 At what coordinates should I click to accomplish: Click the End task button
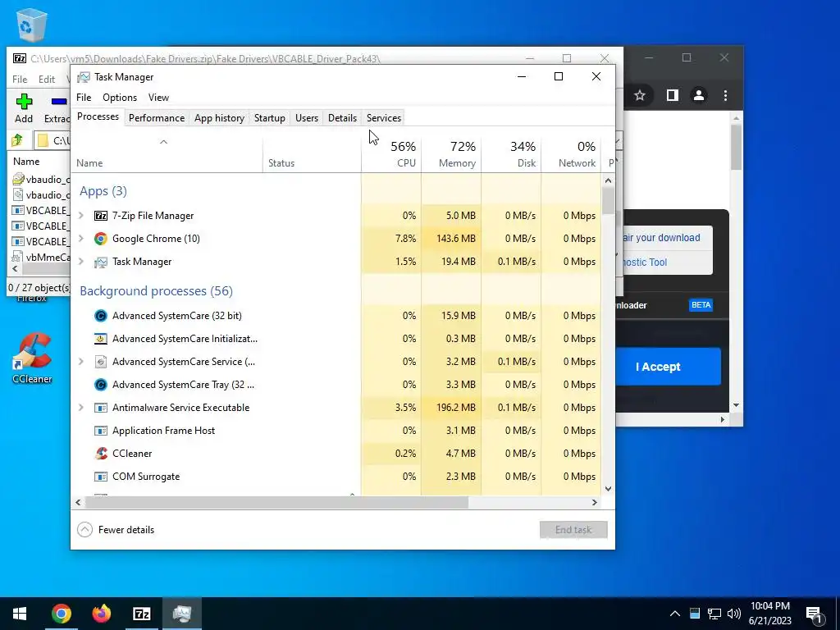pos(573,530)
